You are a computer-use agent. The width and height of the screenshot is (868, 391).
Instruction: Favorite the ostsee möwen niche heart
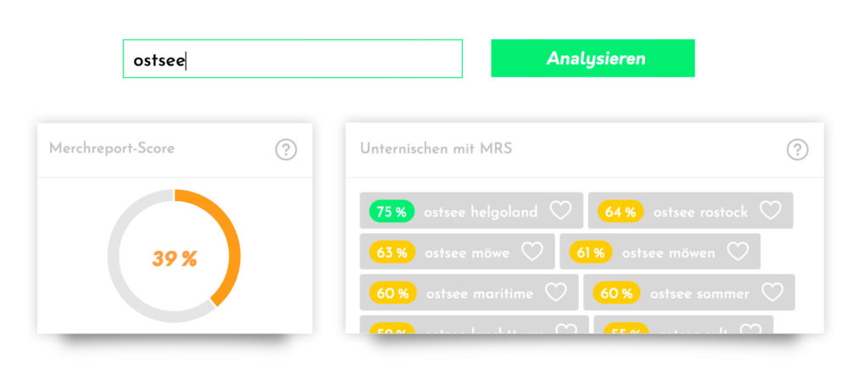click(x=738, y=251)
